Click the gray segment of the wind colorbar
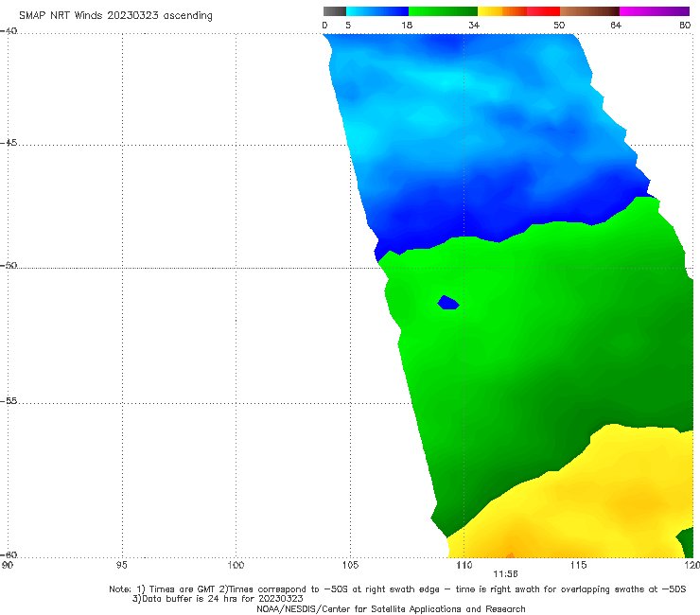Viewport: 700px width, 615px height. pyautogui.click(x=335, y=11)
